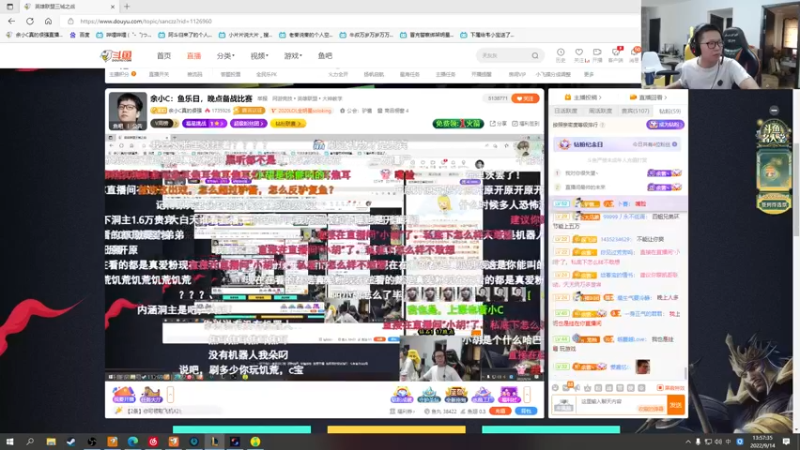Viewport: 800px width, 450px height.
Task: Click the purple 成为钻粉 button
Action: click(665, 124)
